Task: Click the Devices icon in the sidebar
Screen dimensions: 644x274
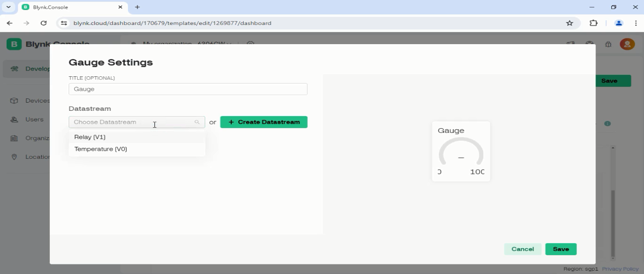Action: [x=14, y=101]
